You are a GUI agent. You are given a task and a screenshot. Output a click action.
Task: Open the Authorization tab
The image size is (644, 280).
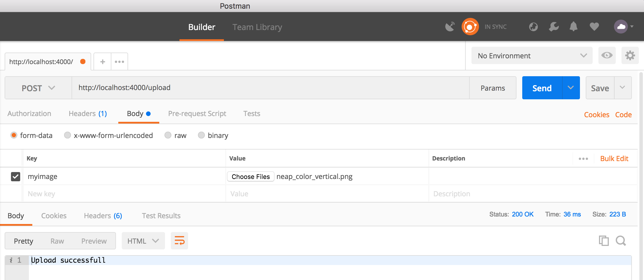29,113
